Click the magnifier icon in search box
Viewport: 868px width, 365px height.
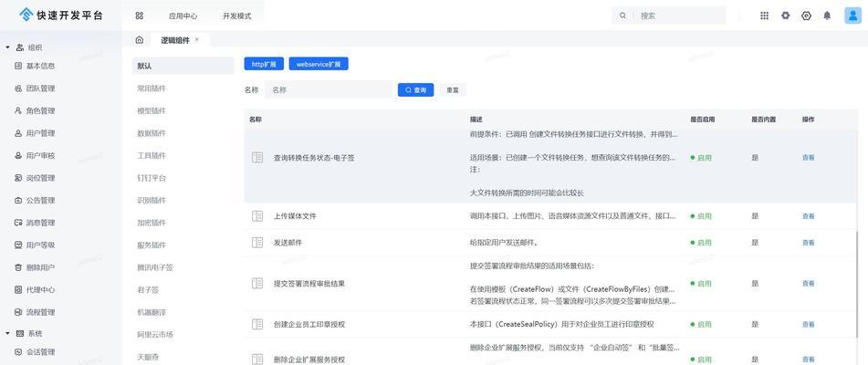tap(622, 16)
